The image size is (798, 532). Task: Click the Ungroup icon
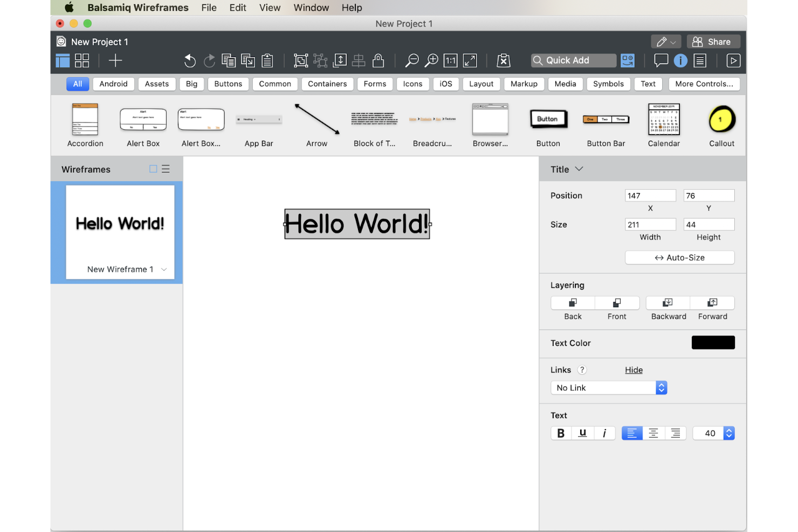(320, 60)
